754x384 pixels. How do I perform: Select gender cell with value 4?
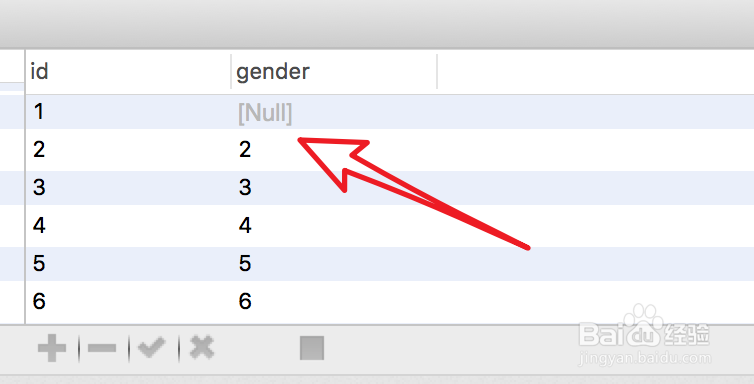pos(334,225)
